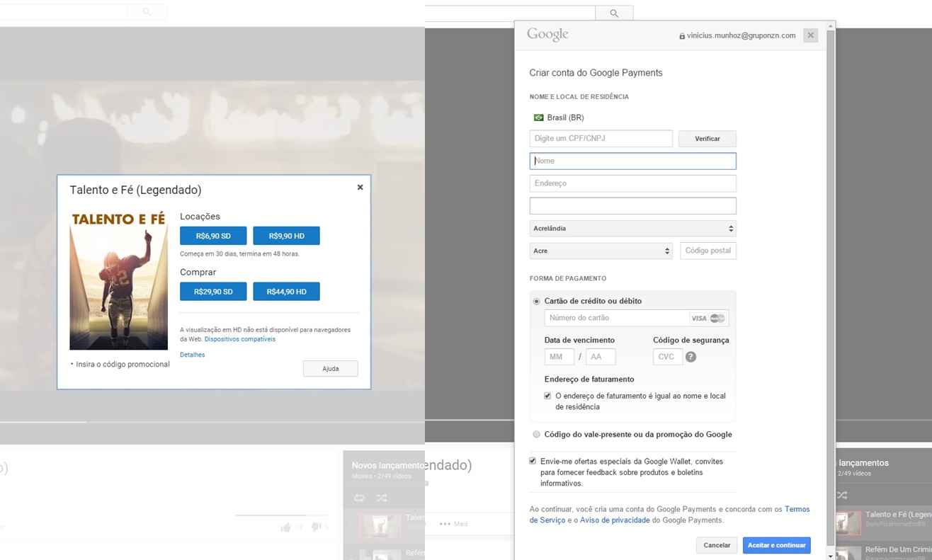
Task: Click the CVC security code field
Action: (668, 357)
